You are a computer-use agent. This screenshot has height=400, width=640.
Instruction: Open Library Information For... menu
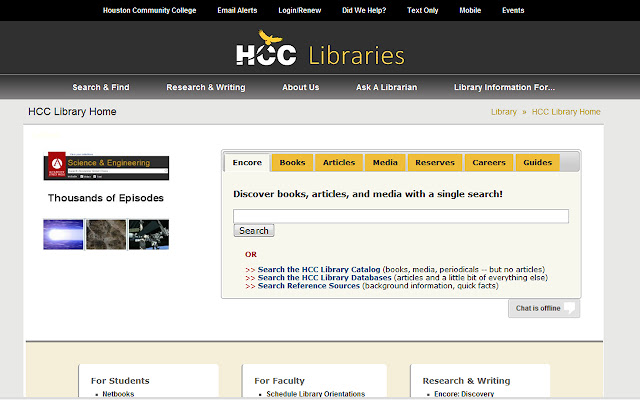point(504,87)
